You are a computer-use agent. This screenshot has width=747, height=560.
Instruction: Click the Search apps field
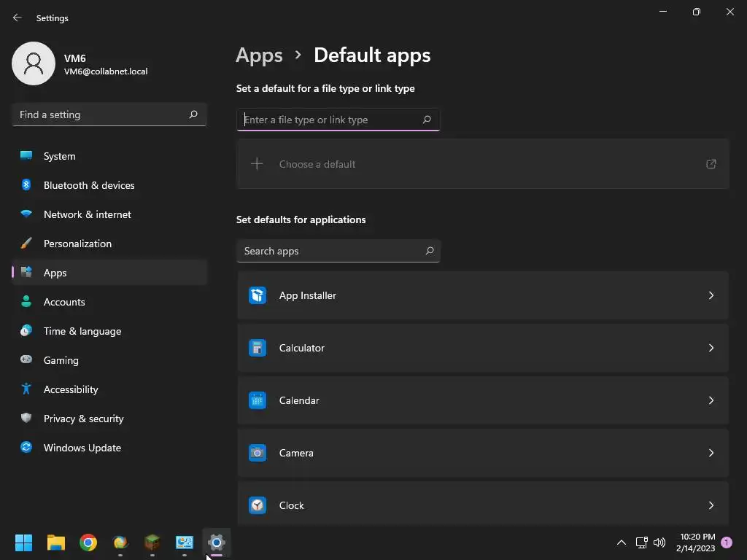click(332, 251)
